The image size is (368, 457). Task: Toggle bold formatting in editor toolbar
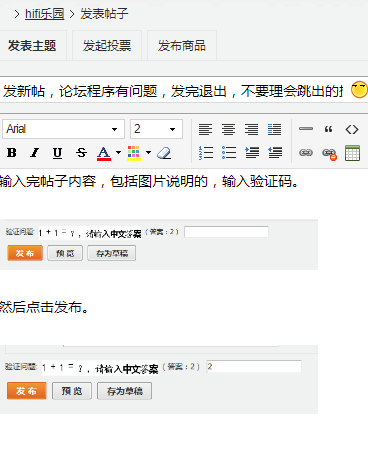(x=12, y=153)
